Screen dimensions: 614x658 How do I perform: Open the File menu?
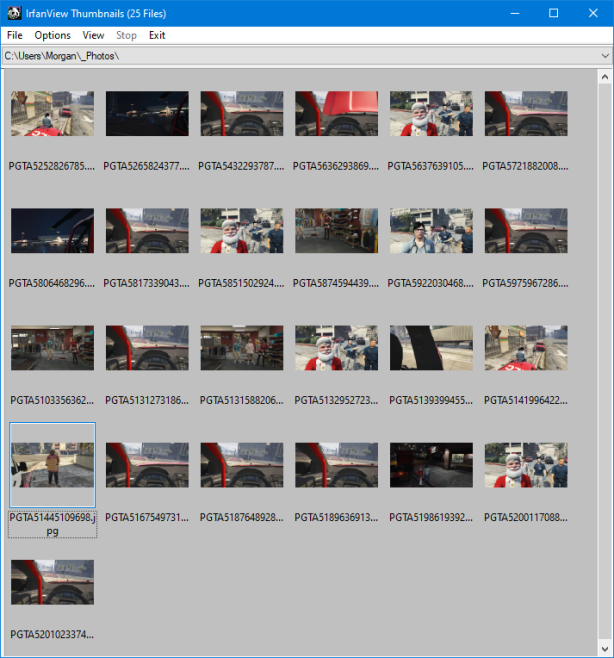point(15,35)
